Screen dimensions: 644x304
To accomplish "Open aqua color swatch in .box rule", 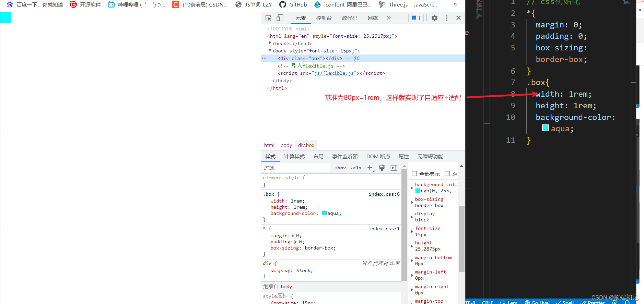I will click(x=324, y=213).
